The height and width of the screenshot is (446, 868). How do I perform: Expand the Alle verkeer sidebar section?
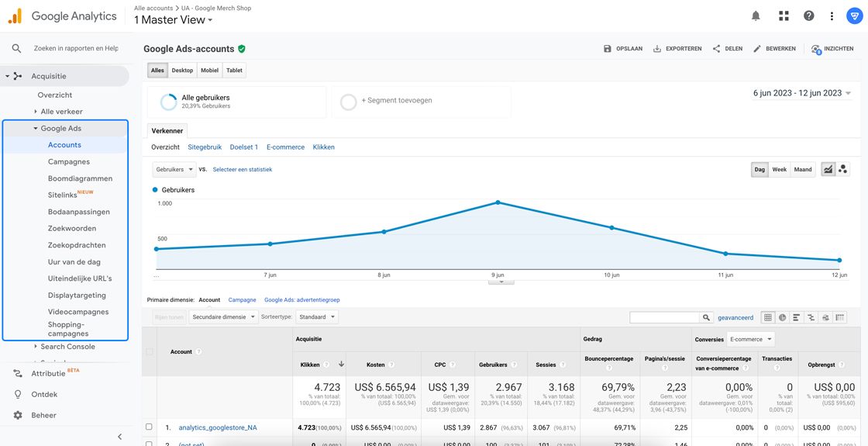tap(36, 112)
